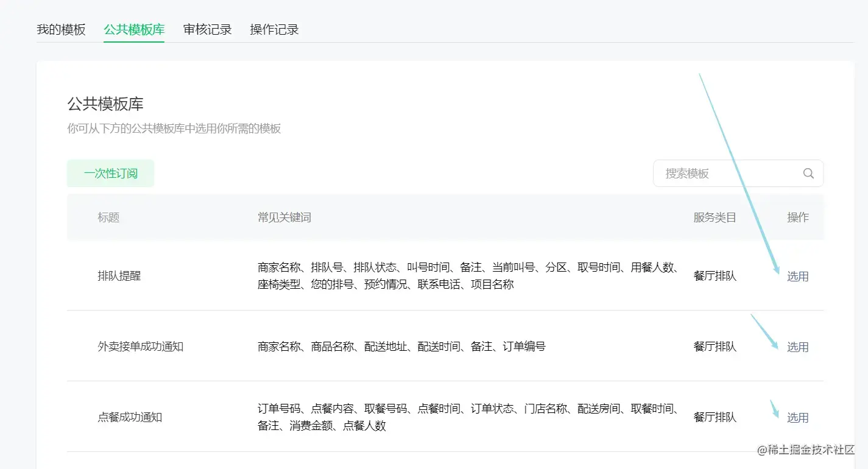Choose 选用 for 点餐成功通知 template

click(x=797, y=418)
